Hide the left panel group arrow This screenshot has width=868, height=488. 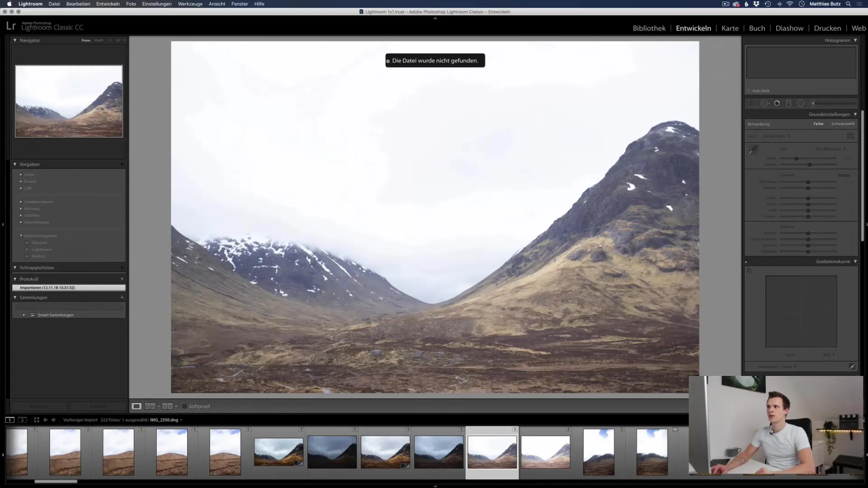[3, 224]
